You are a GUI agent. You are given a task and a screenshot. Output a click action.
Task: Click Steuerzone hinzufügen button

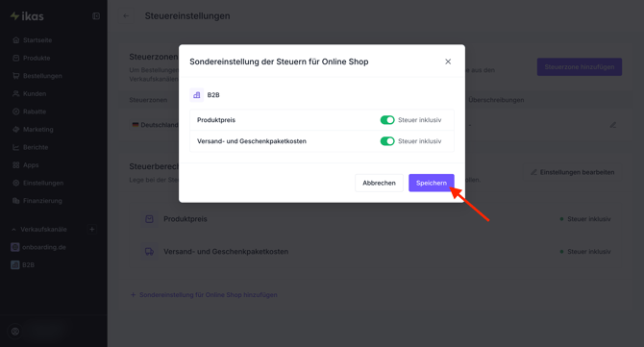(579, 67)
